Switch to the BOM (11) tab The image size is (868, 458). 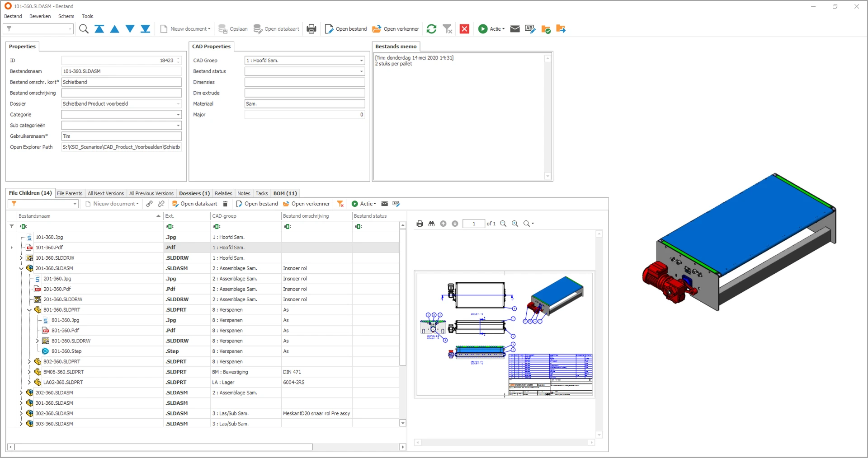285,193
